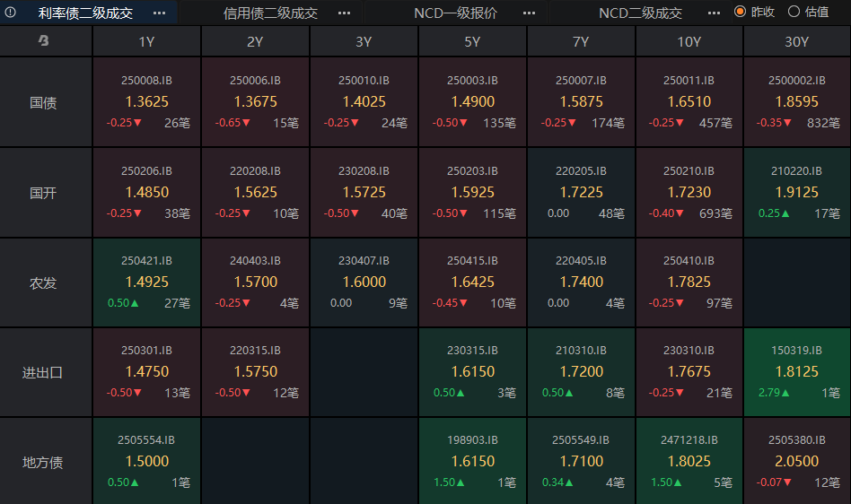The height and width of the screenshot is (504, 851).
Task: Open bond 250203.IB cell
Action: point(472,193)
